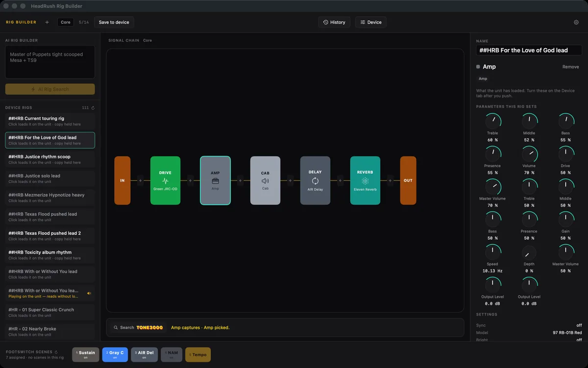Refresh the Footswitch Scenes

click(56, 352)
